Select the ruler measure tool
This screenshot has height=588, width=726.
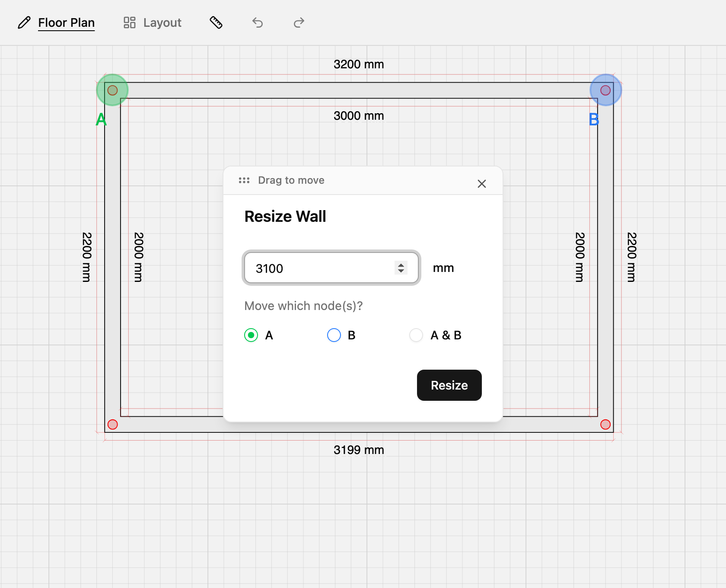[216, 22]
